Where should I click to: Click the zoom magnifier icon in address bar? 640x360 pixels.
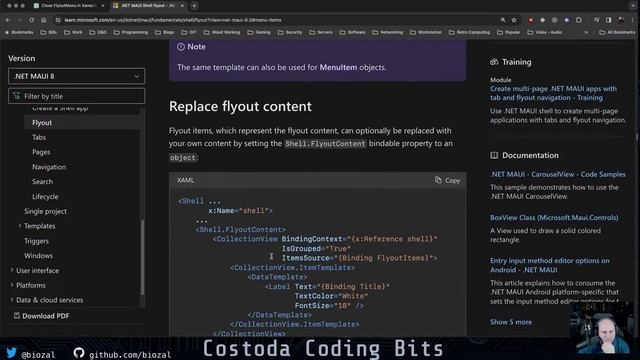click(x=503, y=20)
